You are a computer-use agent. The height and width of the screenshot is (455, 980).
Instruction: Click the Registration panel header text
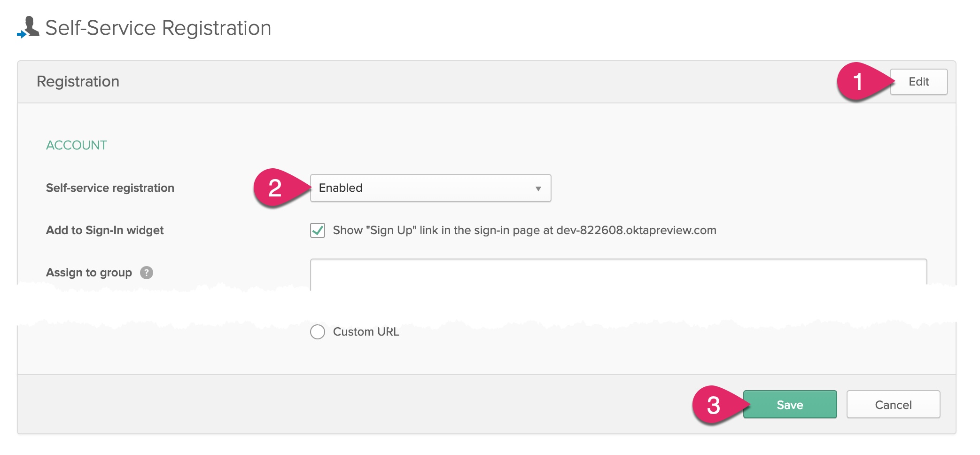pyautogui.click(x=78, y=82)
